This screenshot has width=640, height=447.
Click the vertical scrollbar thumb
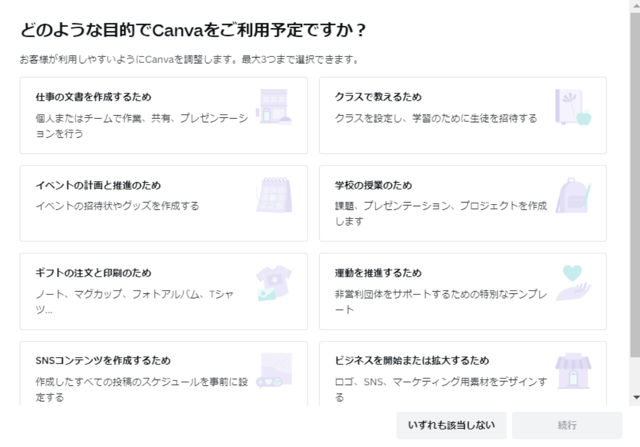(x=636, y=185)
